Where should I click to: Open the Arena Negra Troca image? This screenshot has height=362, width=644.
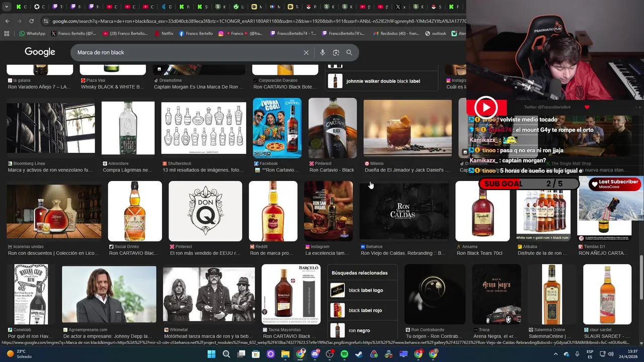click(x=497, y=294)
